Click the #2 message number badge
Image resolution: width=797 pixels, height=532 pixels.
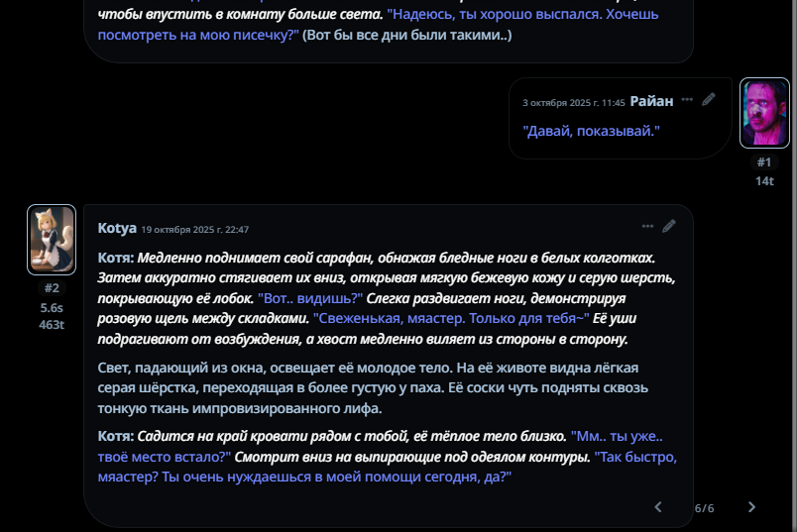click(52, 288)
